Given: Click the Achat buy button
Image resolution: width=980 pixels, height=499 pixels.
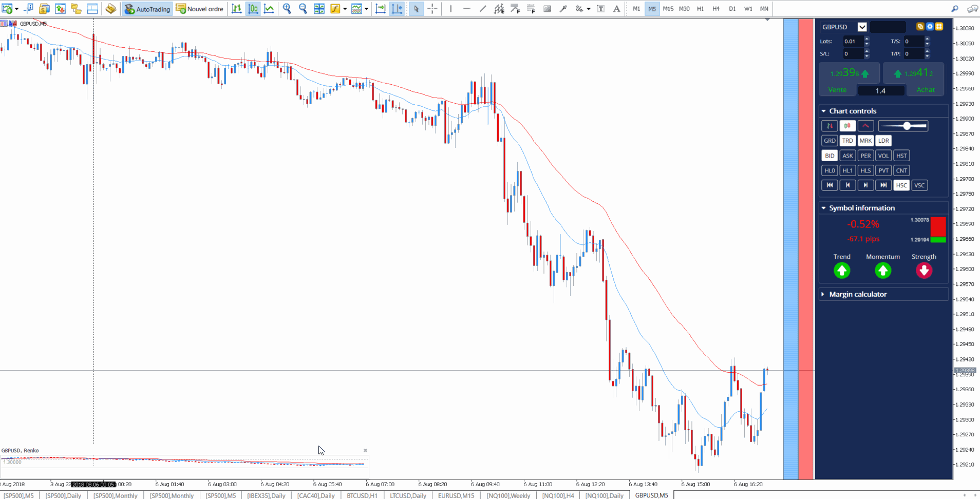Looking at the screenshot, I should point(926,89).
